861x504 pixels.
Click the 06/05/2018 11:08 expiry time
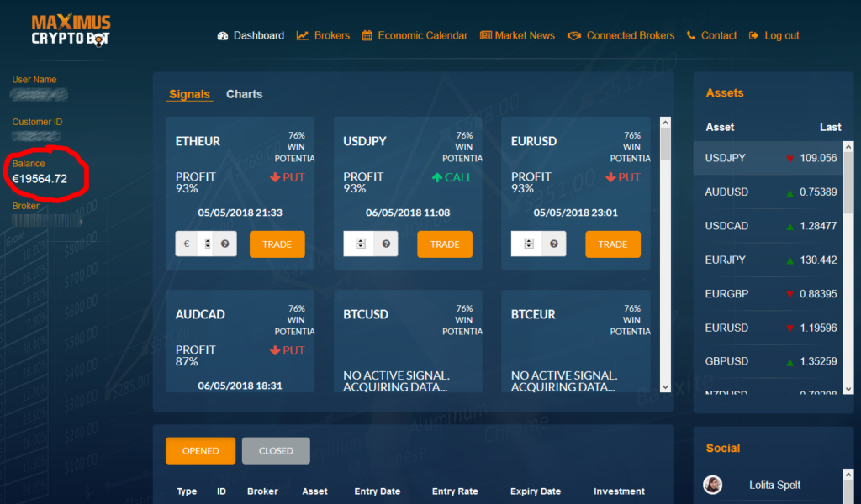(408, 213)
